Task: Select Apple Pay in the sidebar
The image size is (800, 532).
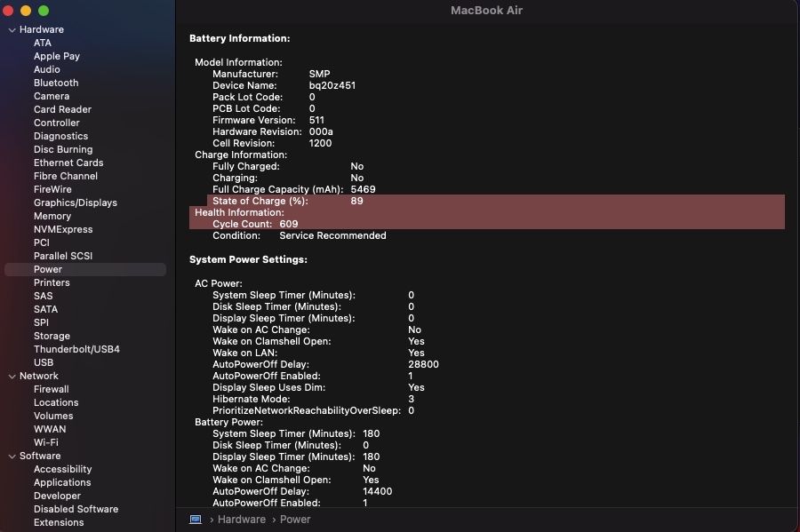Action: click(x=57, y=56)
